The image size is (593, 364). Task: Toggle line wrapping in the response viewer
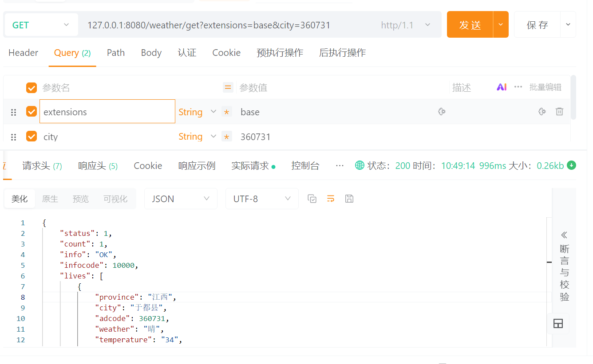coord(330,199)
